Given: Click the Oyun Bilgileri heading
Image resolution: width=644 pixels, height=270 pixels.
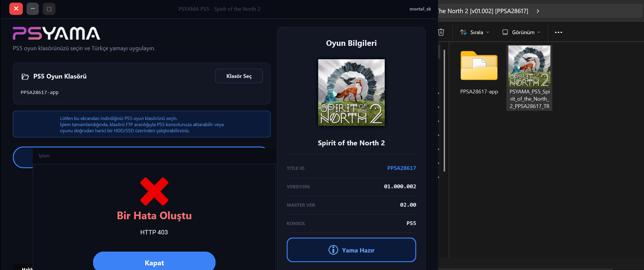Looking at the screenshot, I should point(351,43).
